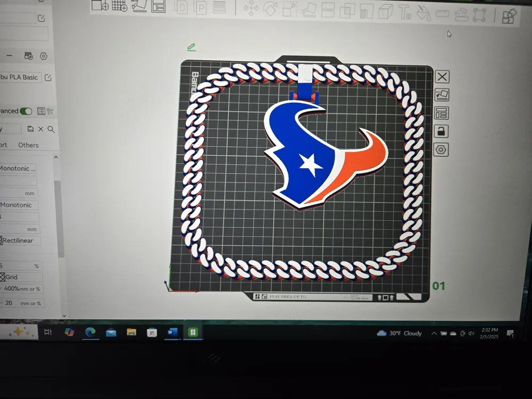Click the Auto orient toolbar icon
The height and width of the screenshot is (399, 532).
(139, 6)
